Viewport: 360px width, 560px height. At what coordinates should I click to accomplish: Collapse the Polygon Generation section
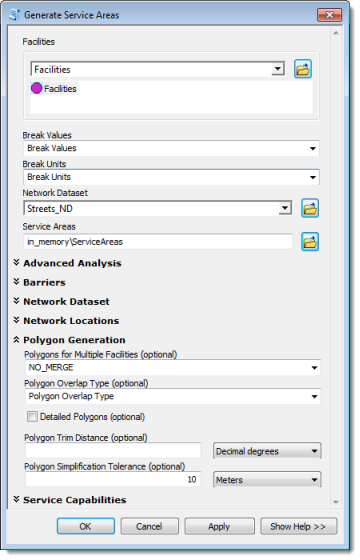click(x=16, y=340)
